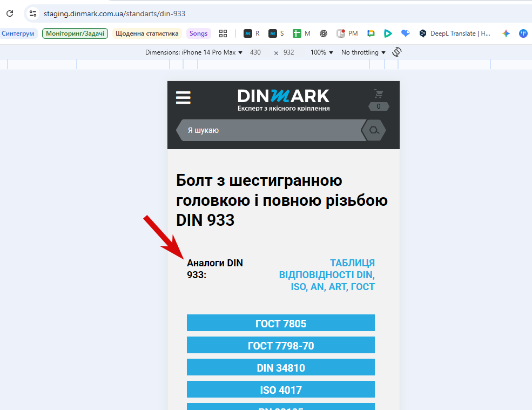Open the Google Chat bookmark icon

pos(371,33)
